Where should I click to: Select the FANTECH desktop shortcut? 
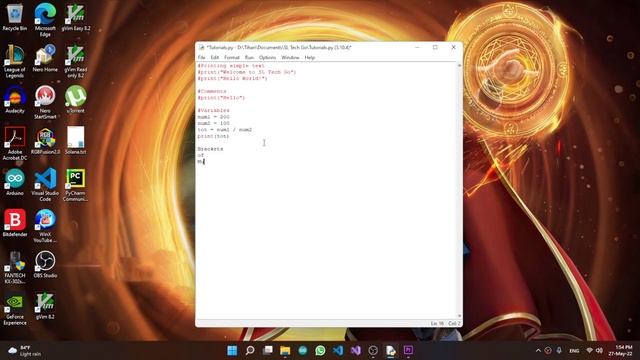point(15,267)
